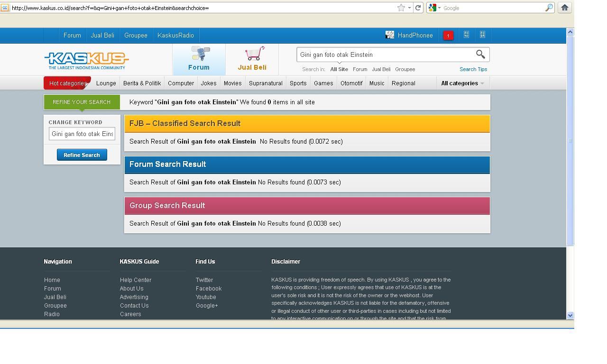The height and width of the screenshot is (364, 607).
Task: Expand the bookmark star dropdown arrow
Action: pyautogui.click(x=409, y=8)
